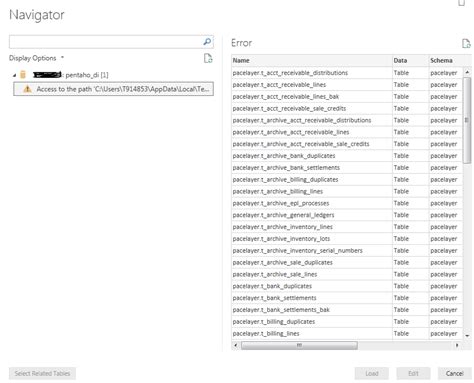Select row pacelayer.t_archive_sale_lines
The width and height of the screenshot is (474, 383).
pos(347,274)
